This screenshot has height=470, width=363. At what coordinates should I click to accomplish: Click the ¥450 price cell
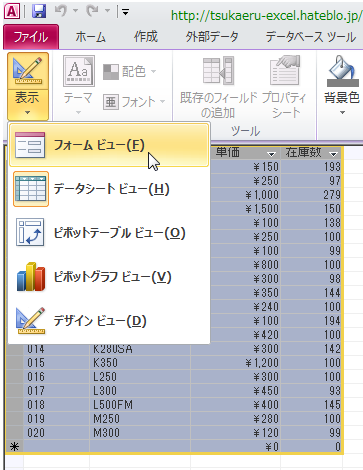pyautogui.click(x=235, y=391)
